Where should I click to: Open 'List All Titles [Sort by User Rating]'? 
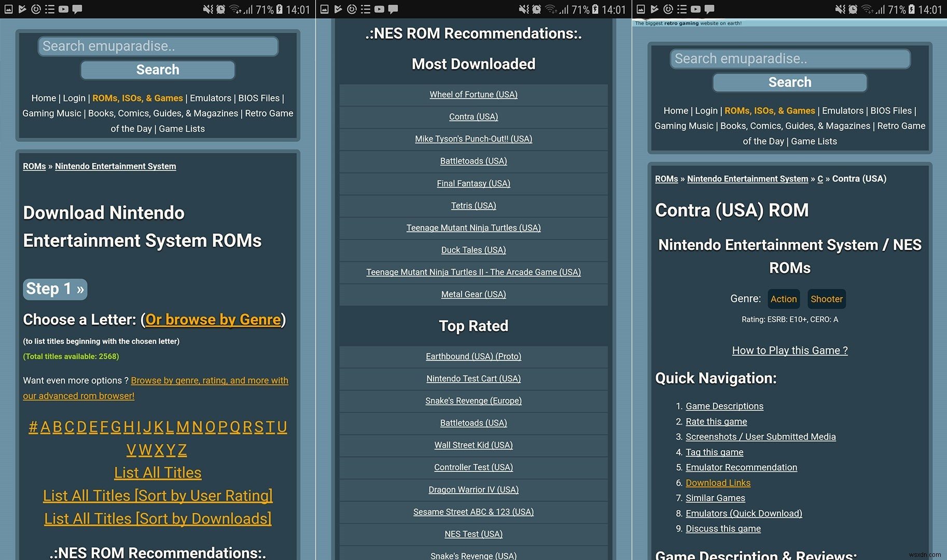coord(157,495)
